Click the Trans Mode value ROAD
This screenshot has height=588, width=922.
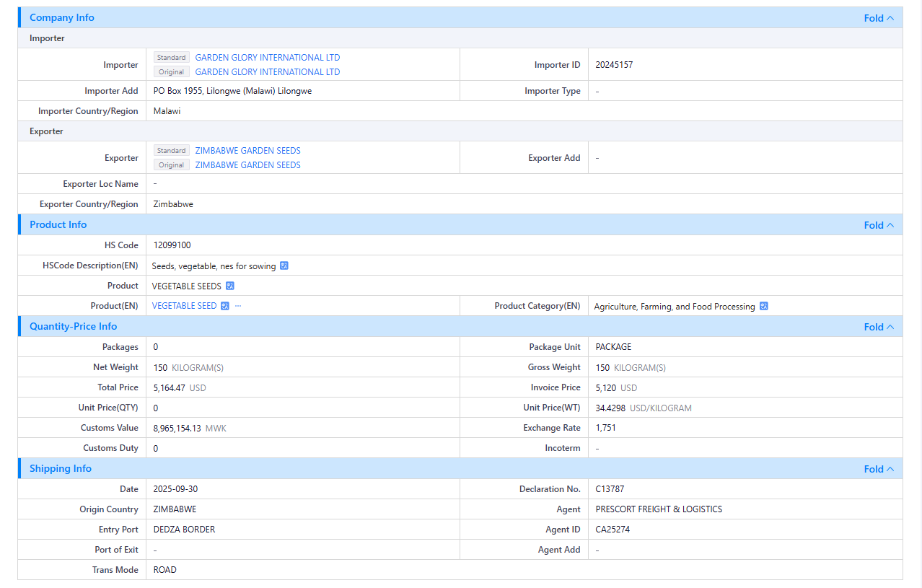(165, 570)
